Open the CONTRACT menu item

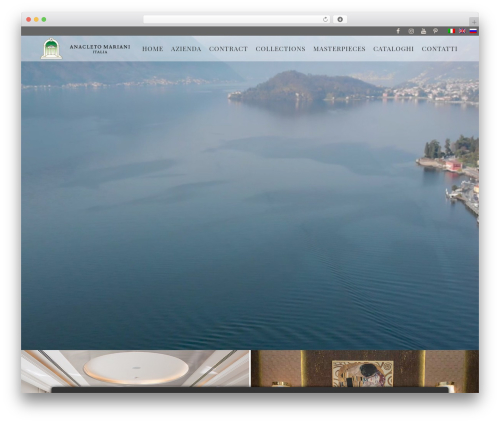228,49
